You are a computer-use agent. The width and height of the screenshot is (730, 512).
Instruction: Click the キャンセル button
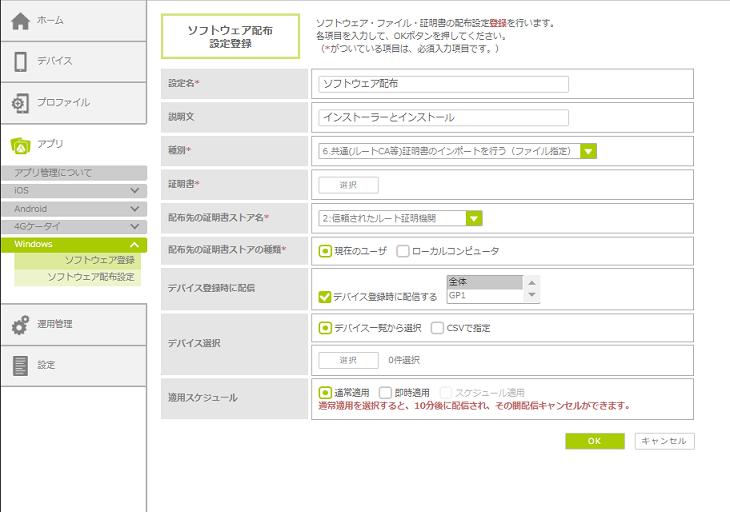[664, 441]
